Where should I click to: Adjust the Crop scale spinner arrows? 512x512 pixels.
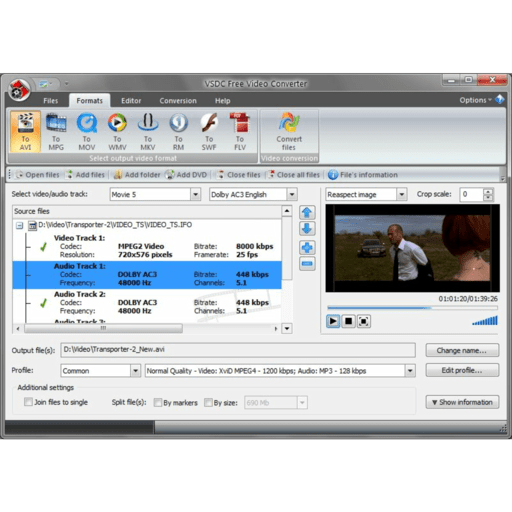pyautogui.click(x=488, y=194)
